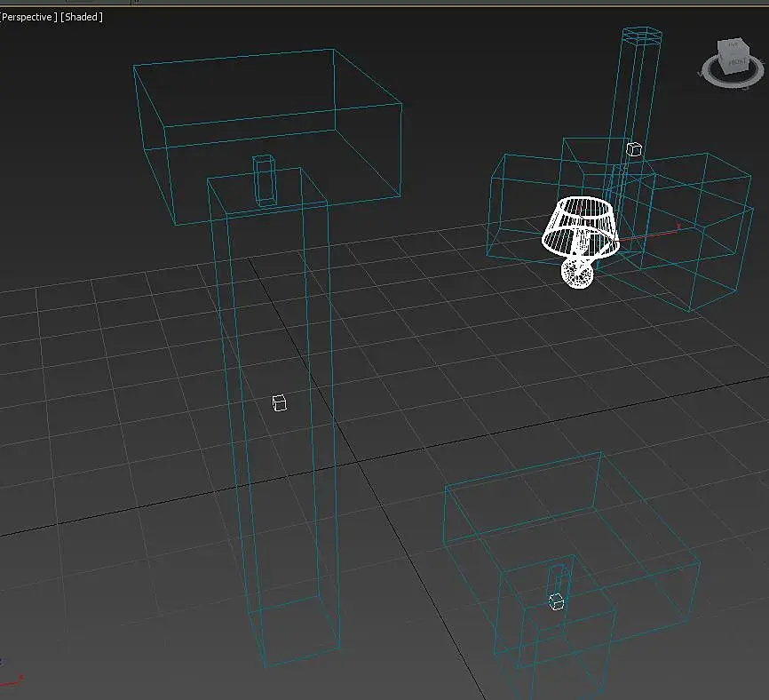Select the white lamp shade wireframe
Screen dimensions: 769x700
(580, 227)
